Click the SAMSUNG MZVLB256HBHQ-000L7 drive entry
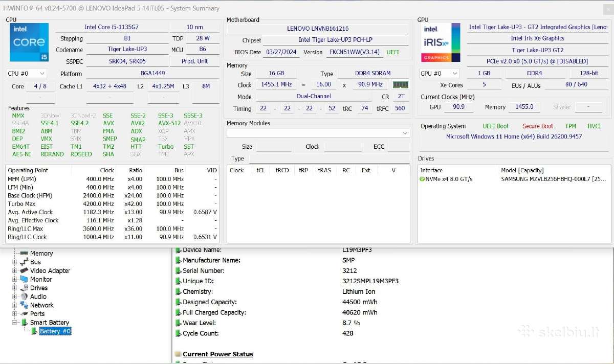This screenshot has width=614, height=364. coord(554,179)
